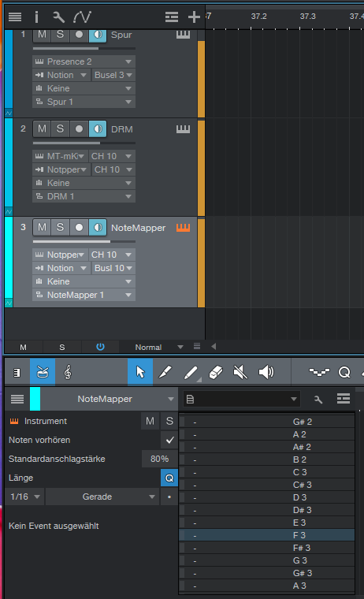Expand the Presence 2 instrument dropdown
Screen dimensions: 364x599
pyautogui.click(x=84, y=61)
